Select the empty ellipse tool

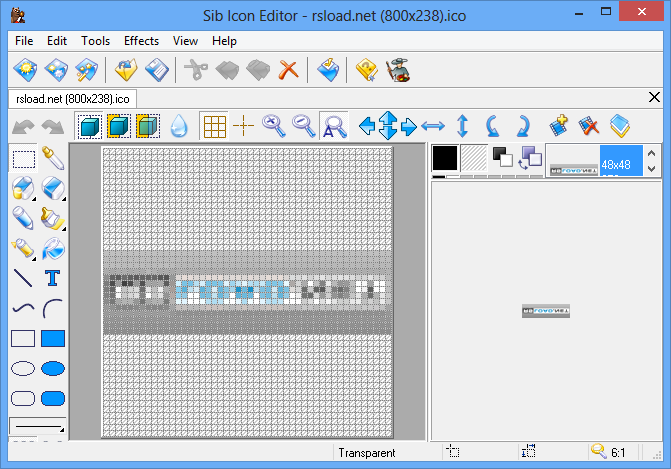23,368
